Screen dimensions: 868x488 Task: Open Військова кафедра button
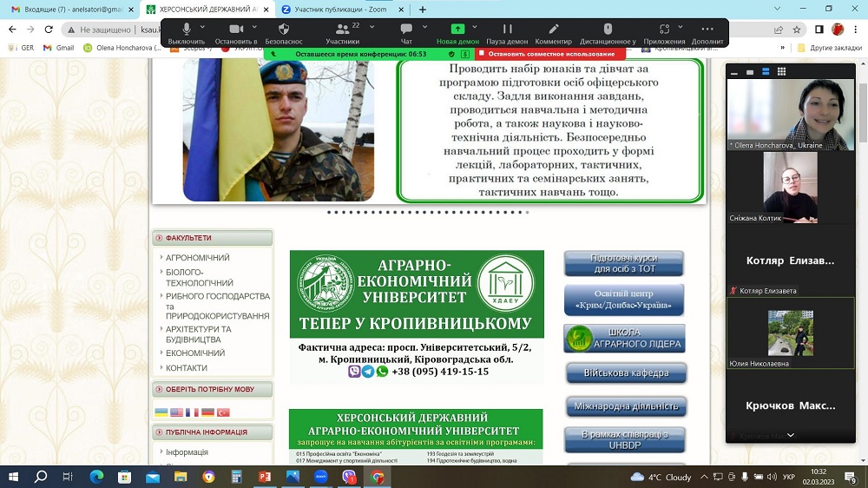coord(626,373)
